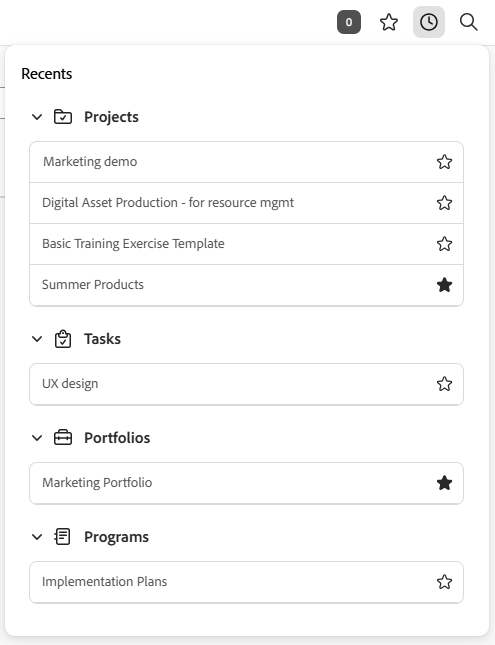Open the search magnifier icon
495x645 pixels.
[x=468, y=22]
